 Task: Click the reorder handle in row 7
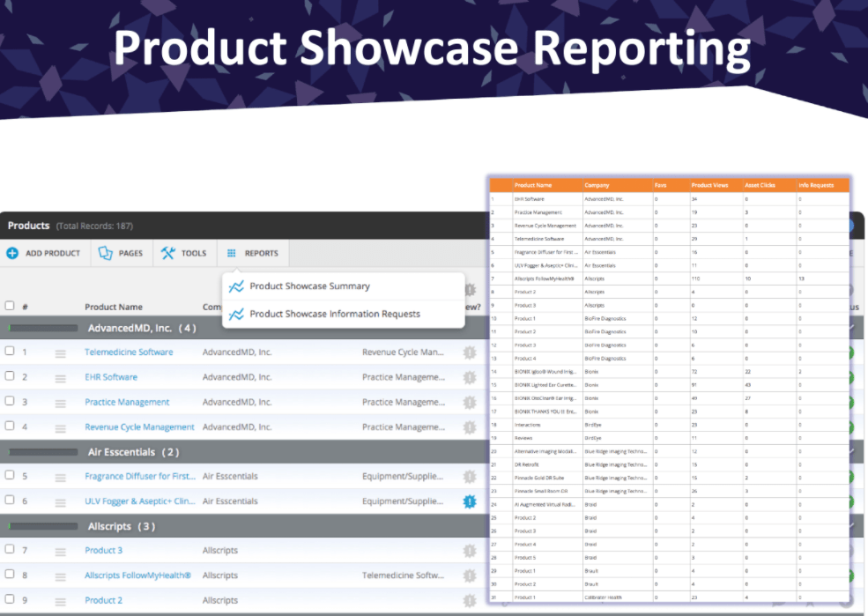[60, 552]
